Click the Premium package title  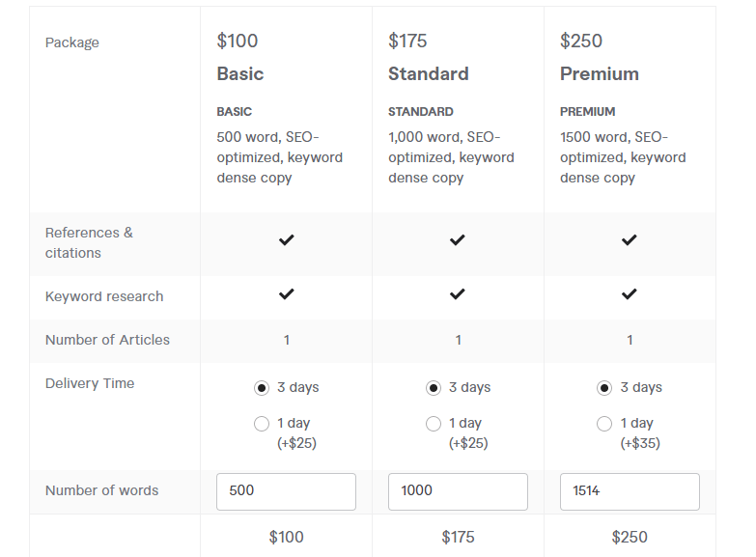pyautogui.click(x=600, y=74)
